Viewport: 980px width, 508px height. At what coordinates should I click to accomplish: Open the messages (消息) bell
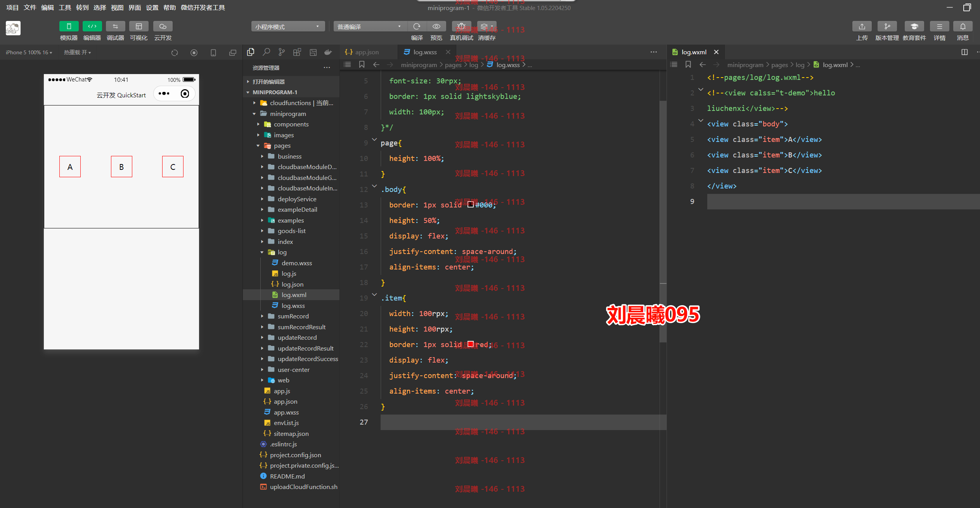963,26
